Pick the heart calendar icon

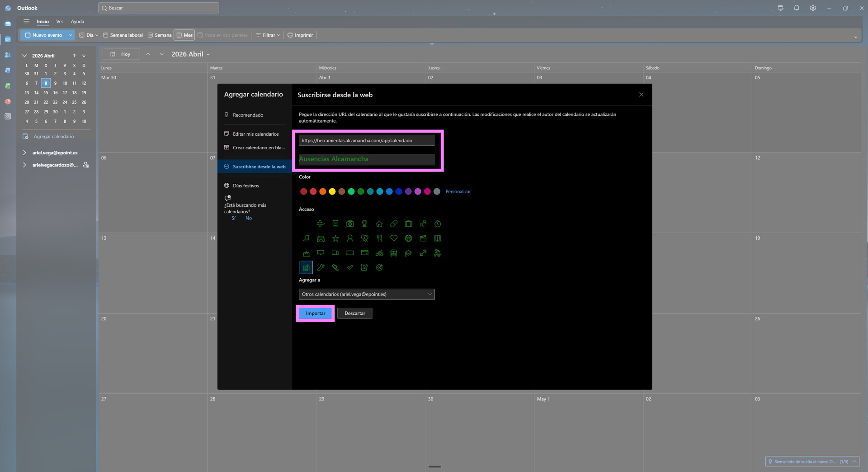tap(394, 238)
